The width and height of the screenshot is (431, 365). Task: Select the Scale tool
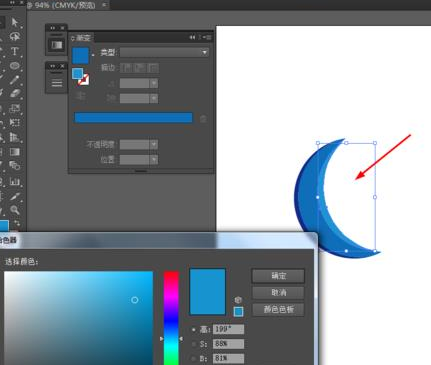(15, 108)
